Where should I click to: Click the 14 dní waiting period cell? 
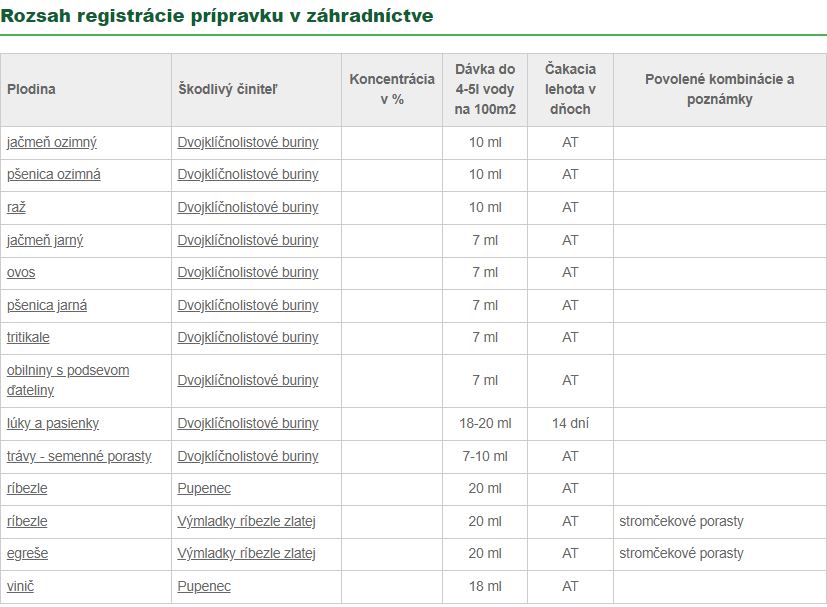coord(570,423)
